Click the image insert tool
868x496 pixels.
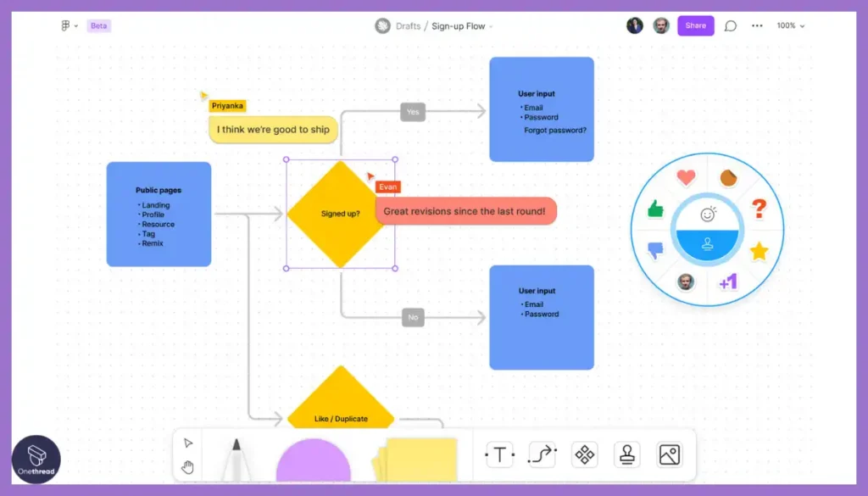pos(670,454)
